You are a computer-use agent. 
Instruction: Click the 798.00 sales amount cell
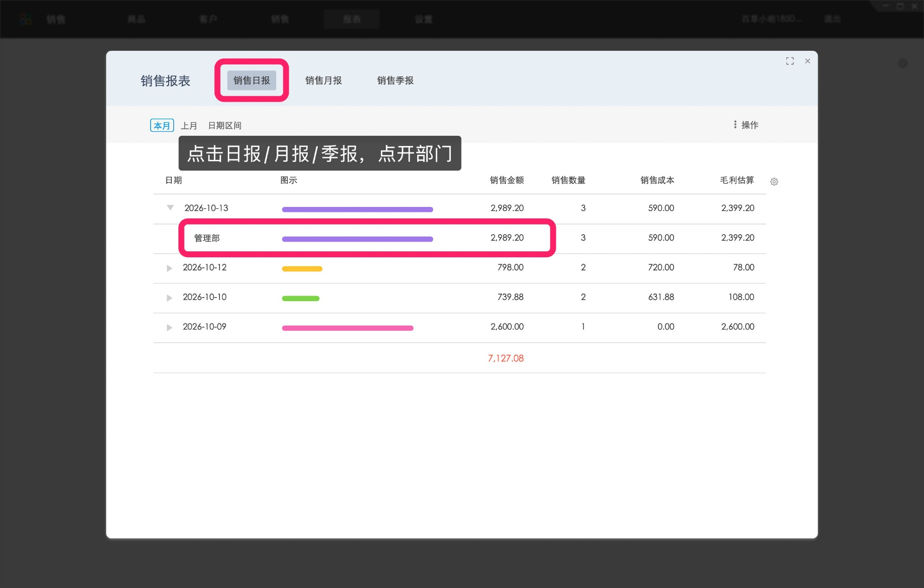(x=511, y=267)
